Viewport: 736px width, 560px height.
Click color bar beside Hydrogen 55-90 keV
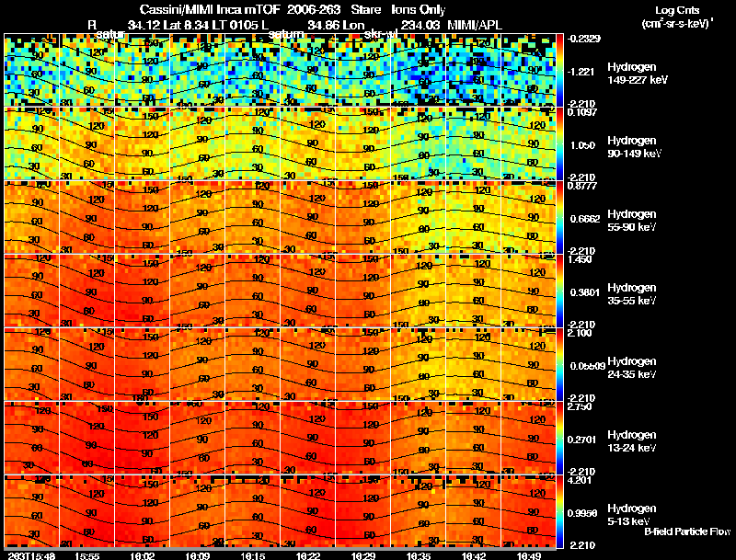(x=559, y=217)
